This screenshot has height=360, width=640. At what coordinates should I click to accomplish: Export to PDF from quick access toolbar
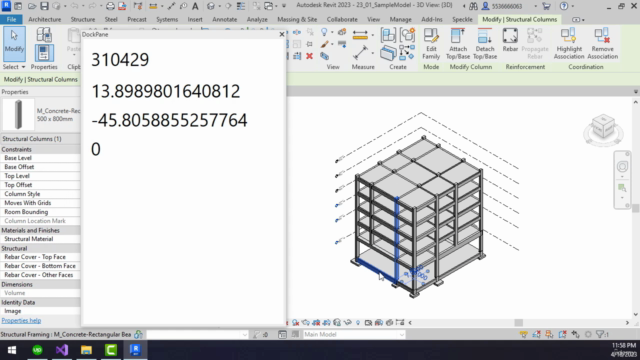point(122,6)
